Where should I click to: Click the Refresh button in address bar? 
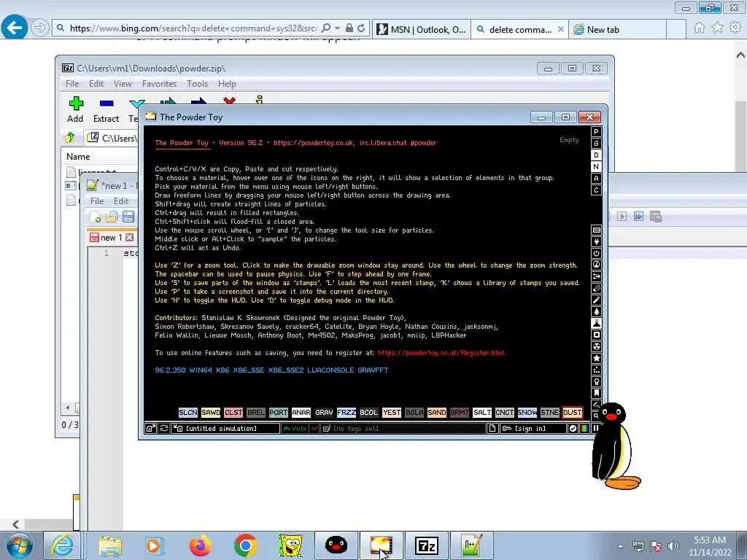pos(362,28)
